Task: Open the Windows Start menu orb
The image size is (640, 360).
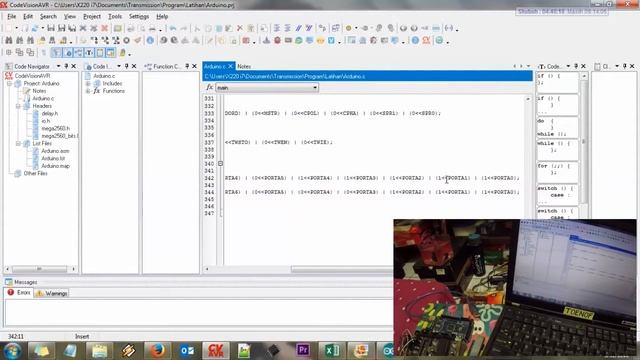Action: tap(12, 351)
